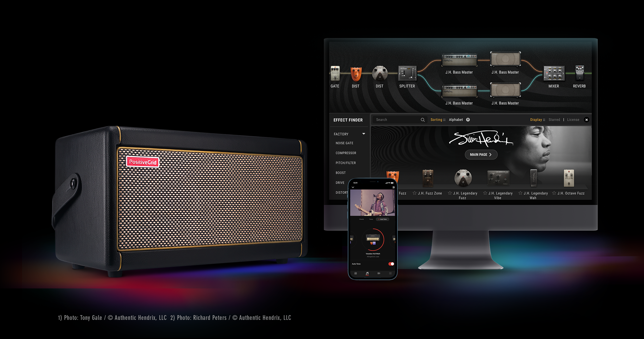Viewport: 644px width, 339px height.
Task: Change sorting by clicking Alphabet
Action: click(x=456, y=120)
